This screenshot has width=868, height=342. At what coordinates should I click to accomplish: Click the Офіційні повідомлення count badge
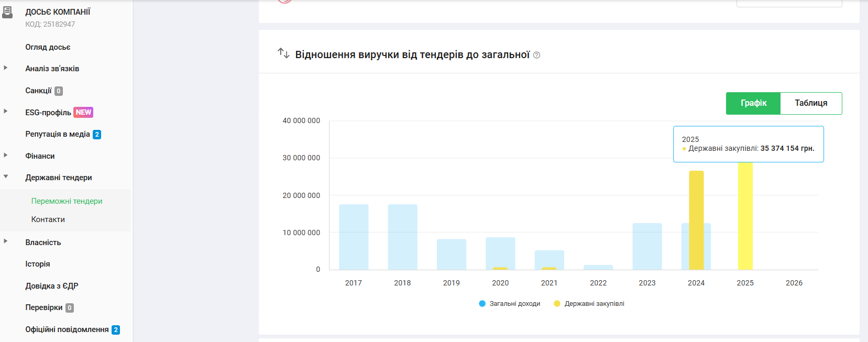116,330
